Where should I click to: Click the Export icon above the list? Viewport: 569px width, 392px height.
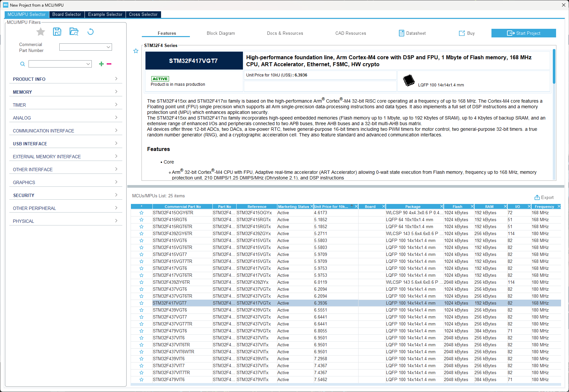(x=537, y=197)
